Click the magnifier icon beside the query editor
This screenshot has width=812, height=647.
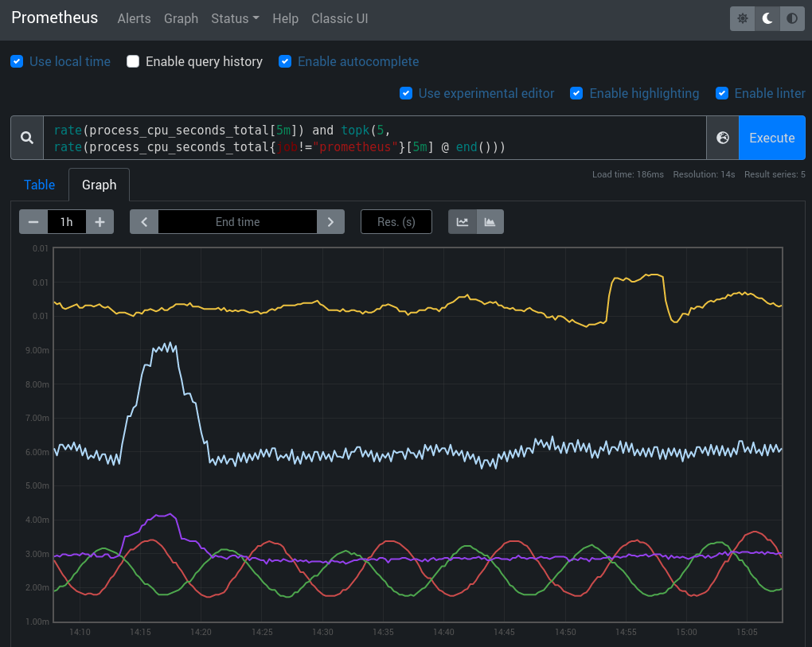(x=26, y=137)
